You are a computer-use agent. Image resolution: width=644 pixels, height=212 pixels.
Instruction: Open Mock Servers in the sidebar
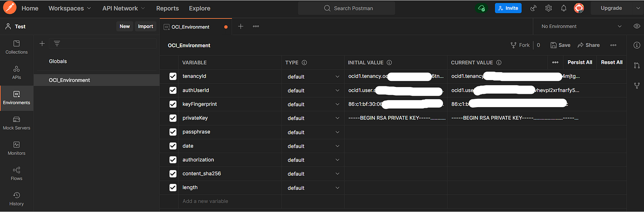17,123
